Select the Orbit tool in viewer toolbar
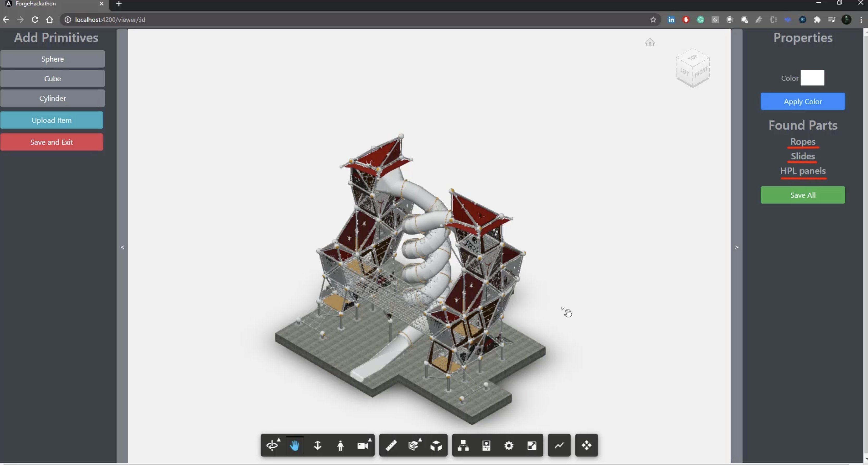The height and width of the screenshot is (465, 868). tap(272, 445)
